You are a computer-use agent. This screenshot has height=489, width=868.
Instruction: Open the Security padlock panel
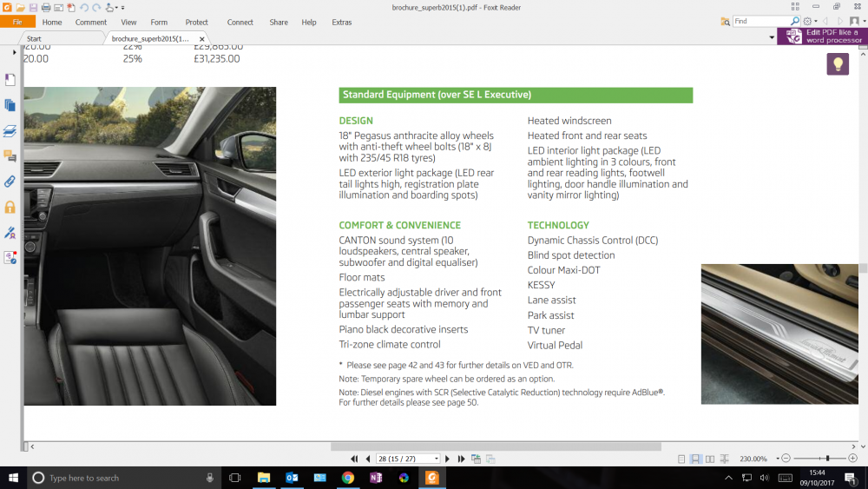pyautogui.click(x=10, y=207)
